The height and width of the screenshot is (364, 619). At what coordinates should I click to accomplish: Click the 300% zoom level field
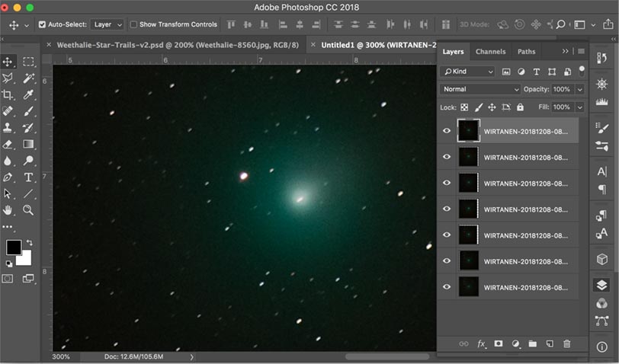pyautogui.click(x=61, y=356)
